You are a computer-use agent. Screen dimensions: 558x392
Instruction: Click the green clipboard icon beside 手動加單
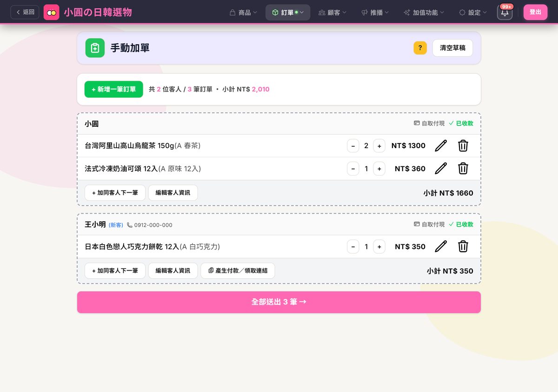pyautogui.click(x=95, y=48)
